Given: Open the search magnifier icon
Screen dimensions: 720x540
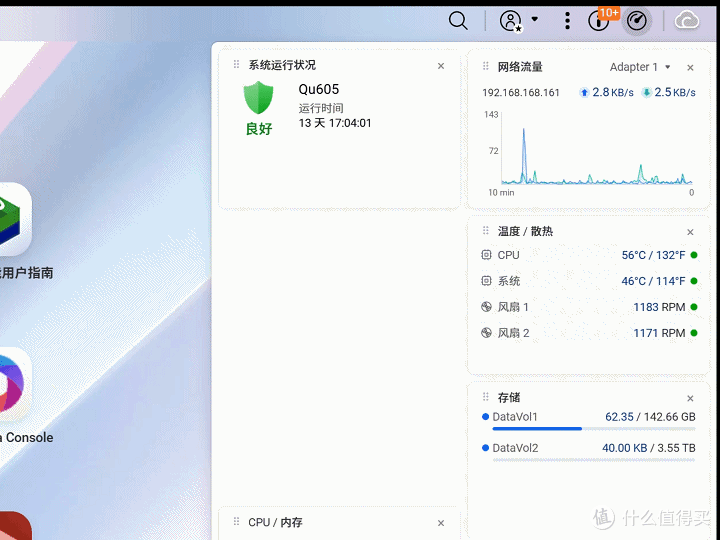Looking at the screenshot, I should [x=458, y=21].
